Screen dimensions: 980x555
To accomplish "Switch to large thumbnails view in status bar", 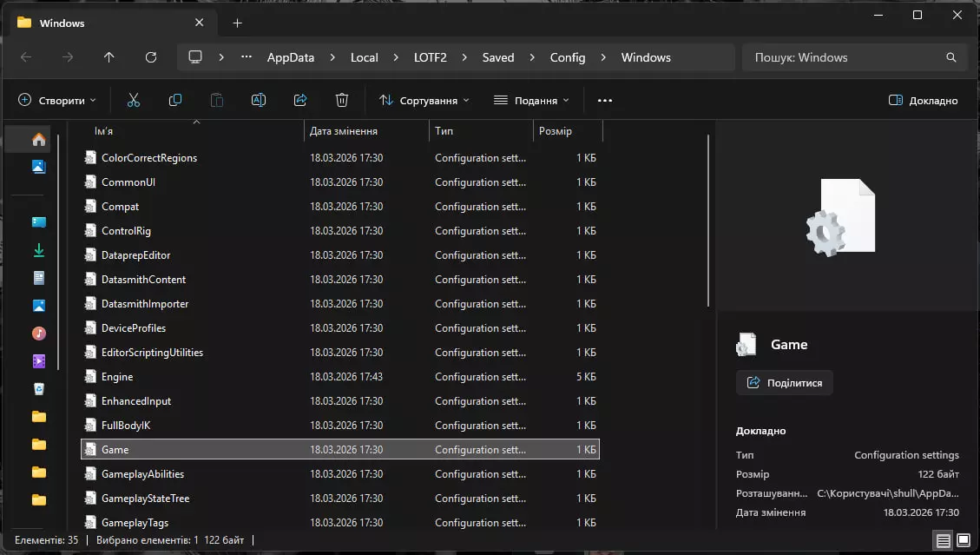I will click(963, 540).
